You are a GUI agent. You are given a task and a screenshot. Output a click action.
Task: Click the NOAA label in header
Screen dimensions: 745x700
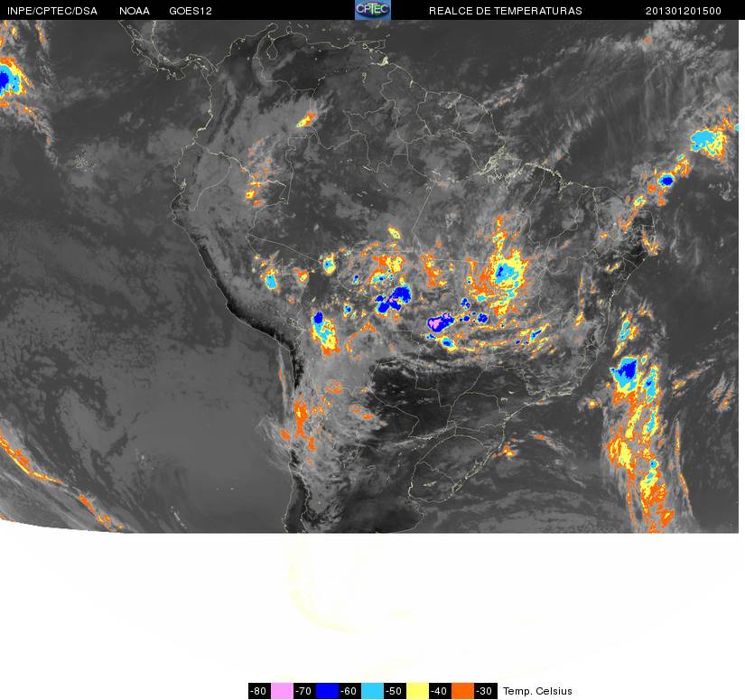134,11
